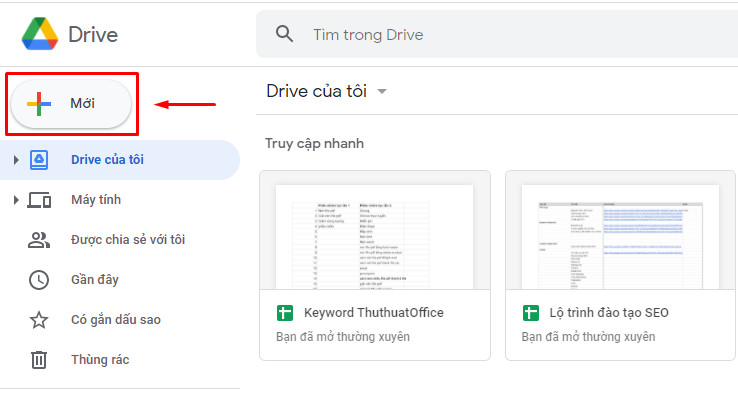738x393 pixels.
Task: Open Máy tính in sidebar
Action: coord(120,200)
